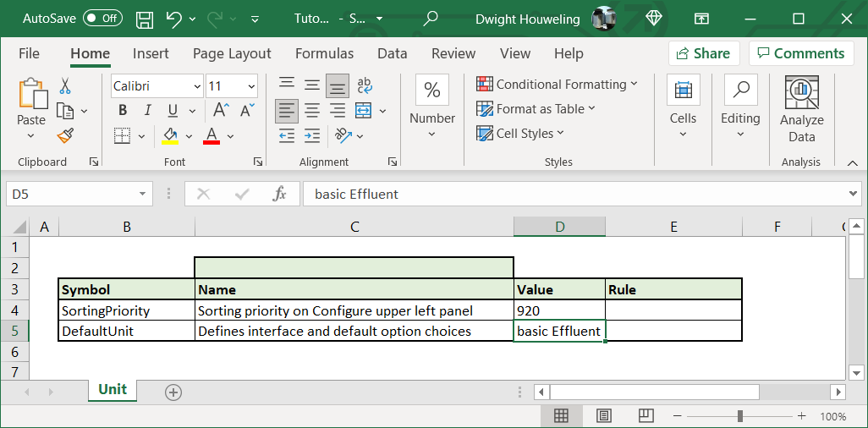
Task: Toggle Italic formatting
Action: pyautogui.click(x=148, y=111)
